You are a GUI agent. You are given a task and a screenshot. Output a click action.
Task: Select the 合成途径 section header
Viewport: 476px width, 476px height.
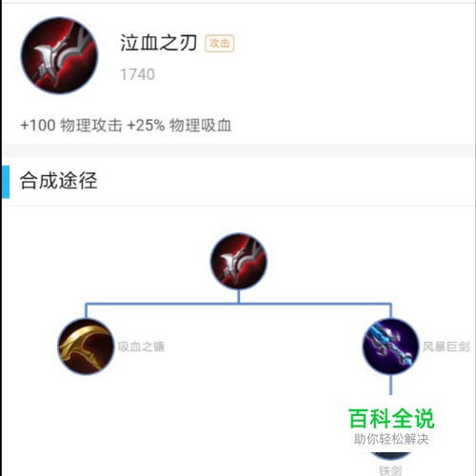58,181
